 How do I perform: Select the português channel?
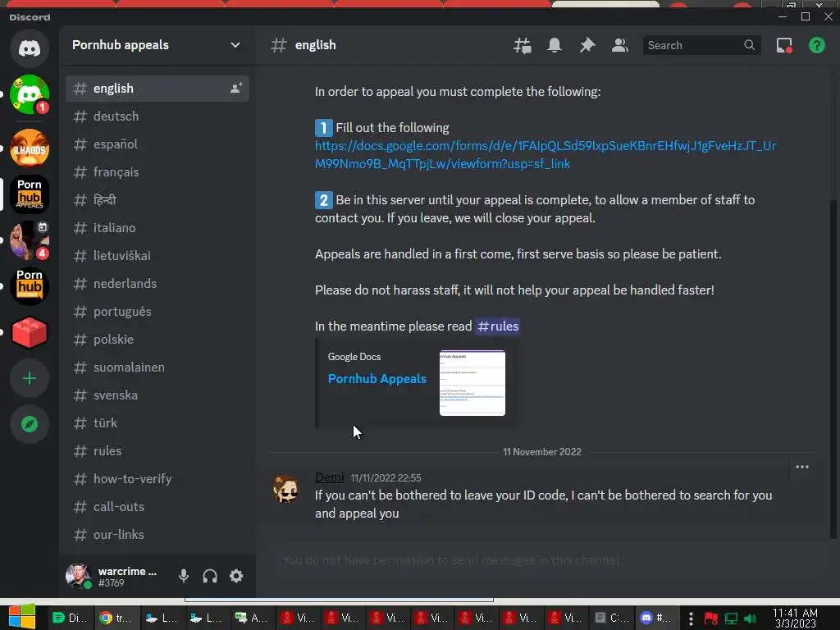coord(157,311)
